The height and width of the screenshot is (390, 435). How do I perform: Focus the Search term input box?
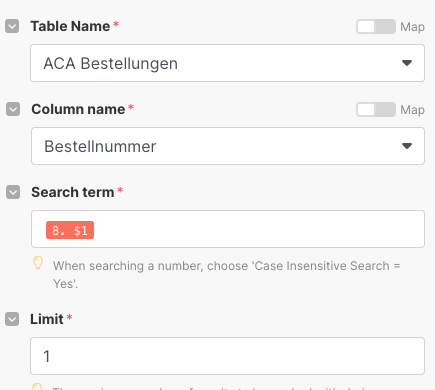[228, 229]
